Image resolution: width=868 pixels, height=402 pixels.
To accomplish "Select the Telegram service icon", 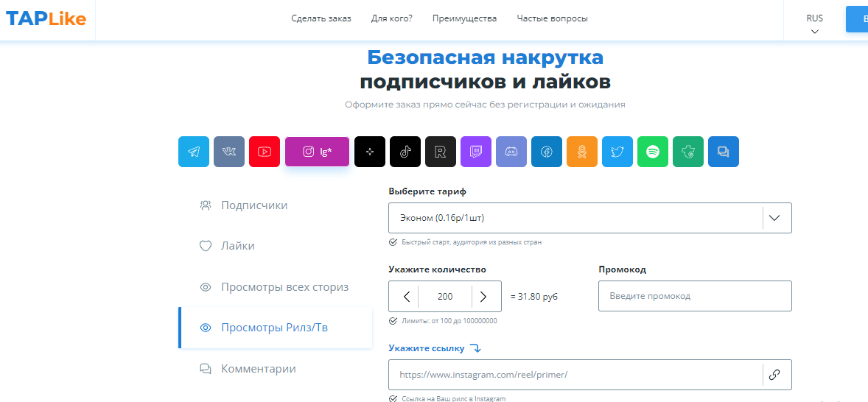I will (x=194, y=152).
